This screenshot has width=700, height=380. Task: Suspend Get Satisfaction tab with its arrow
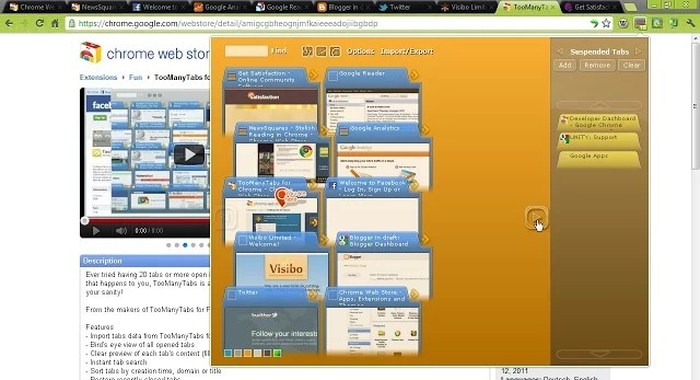point(313,75)
